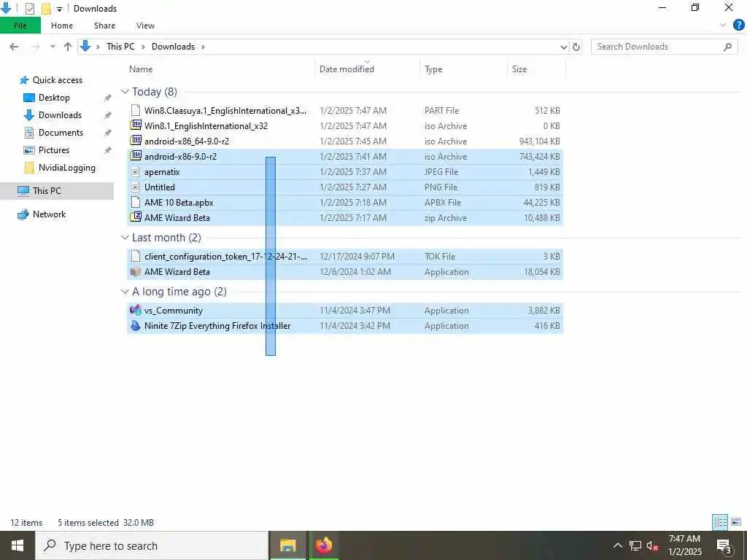Screen dimensions: 747x560
Task: Sort by Date modified column header
Action: point(347,69)
